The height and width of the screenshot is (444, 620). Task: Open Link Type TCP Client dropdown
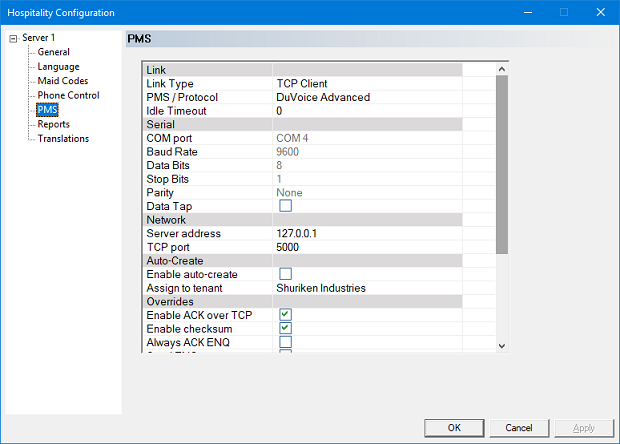click(383, 84)
